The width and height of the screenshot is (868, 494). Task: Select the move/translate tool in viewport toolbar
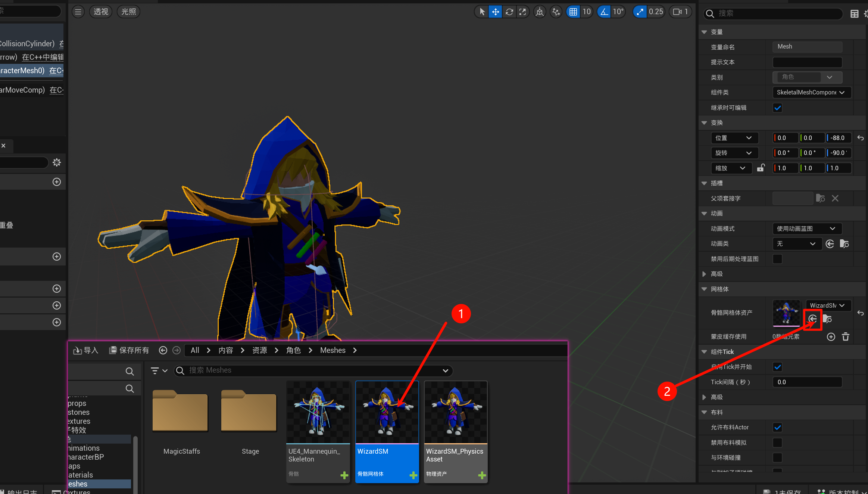pyautogui.click(x=495, y=12)
